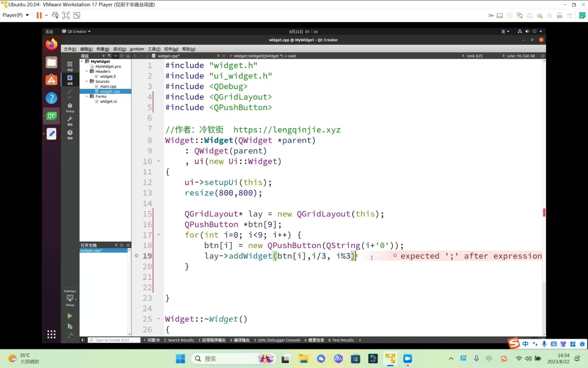Open Debug mode in left sidebar

70,107
